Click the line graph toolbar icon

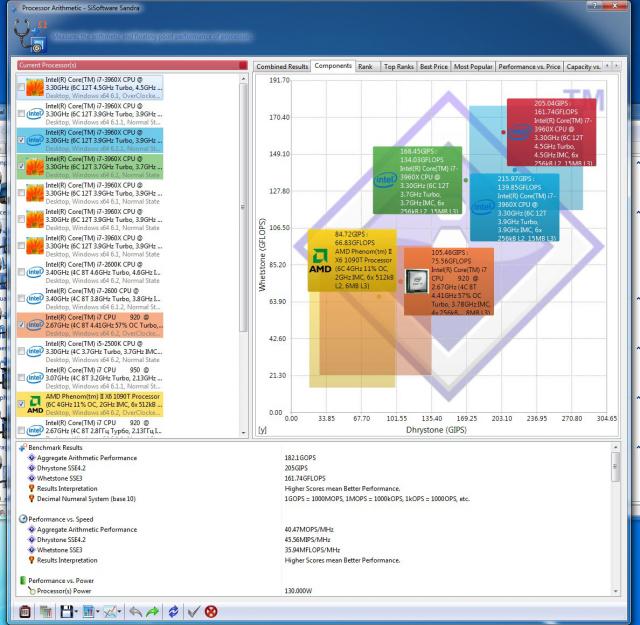point(109,612)
